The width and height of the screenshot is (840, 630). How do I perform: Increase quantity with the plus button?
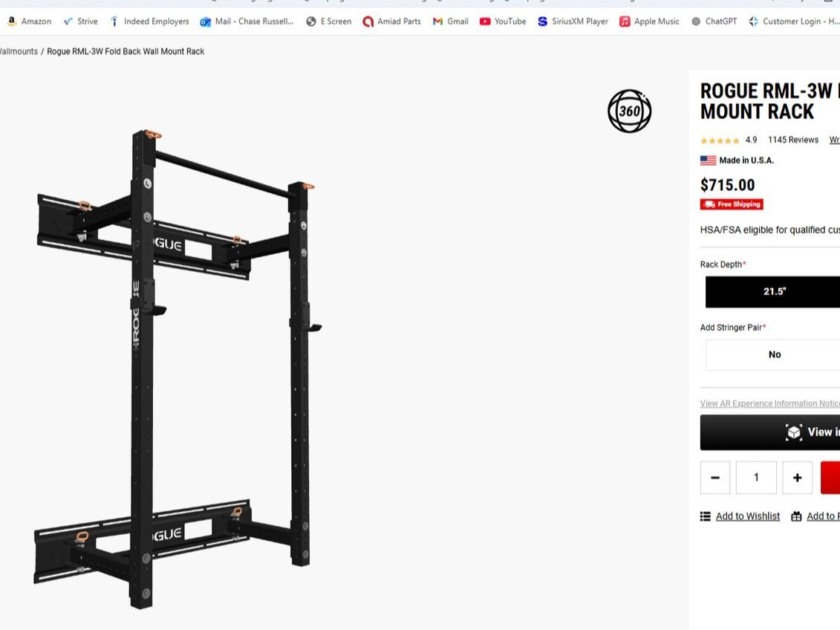click(797, 477)
